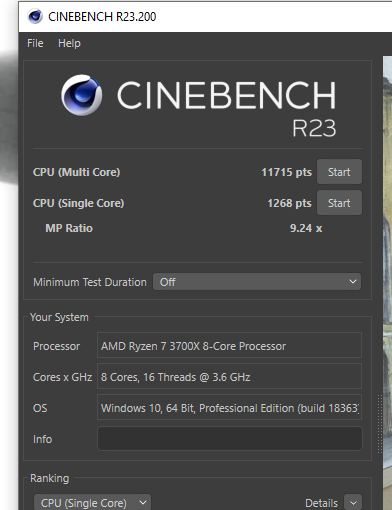Click the Cinebench sphere logo
This screenshot has height=510, width=392.
click(82, 95)
